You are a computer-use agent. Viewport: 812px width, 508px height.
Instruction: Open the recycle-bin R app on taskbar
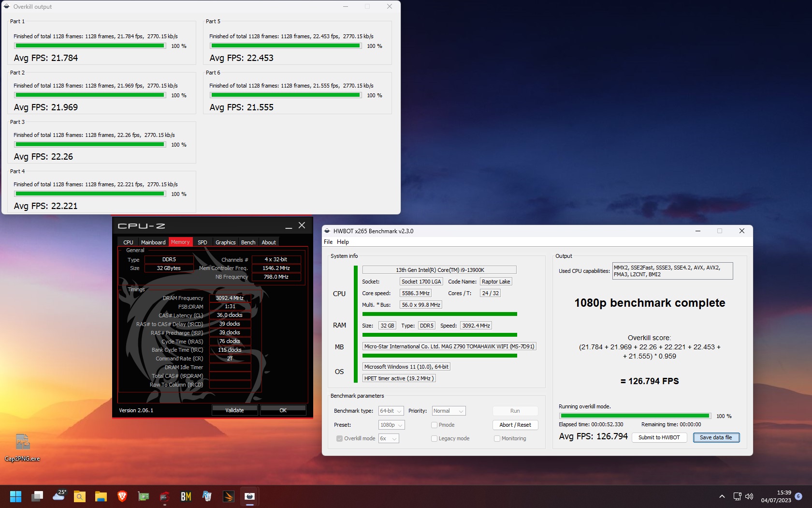(207, 496)
